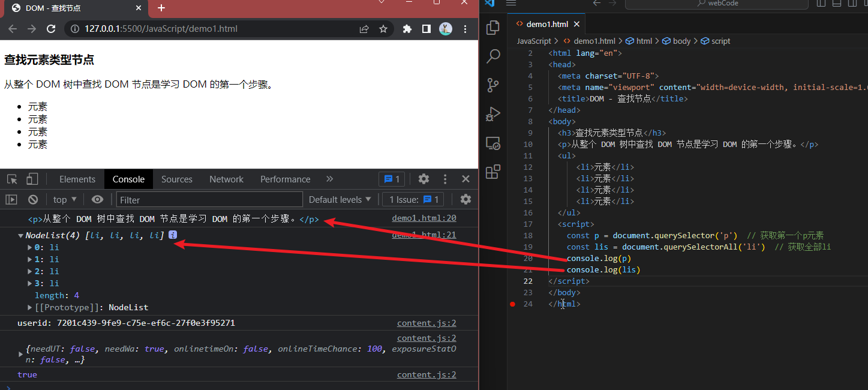
Task: Click the DevTools inspect element picker
Action: tap(12, 179)
